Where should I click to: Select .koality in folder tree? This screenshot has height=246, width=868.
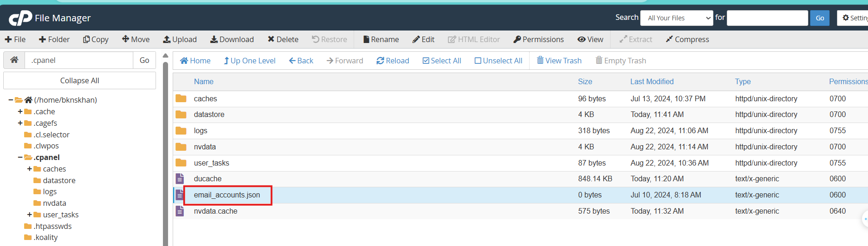click(x=46, y=237)
